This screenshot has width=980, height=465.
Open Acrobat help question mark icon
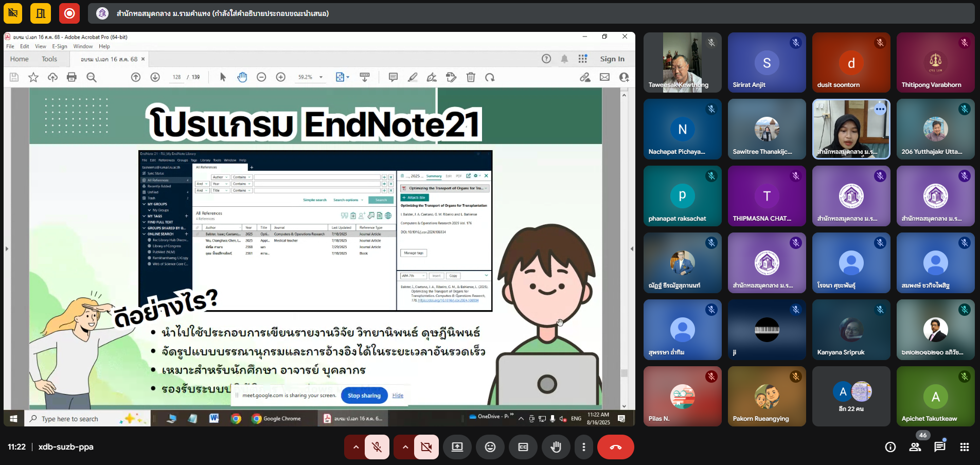tap(546, 59)
